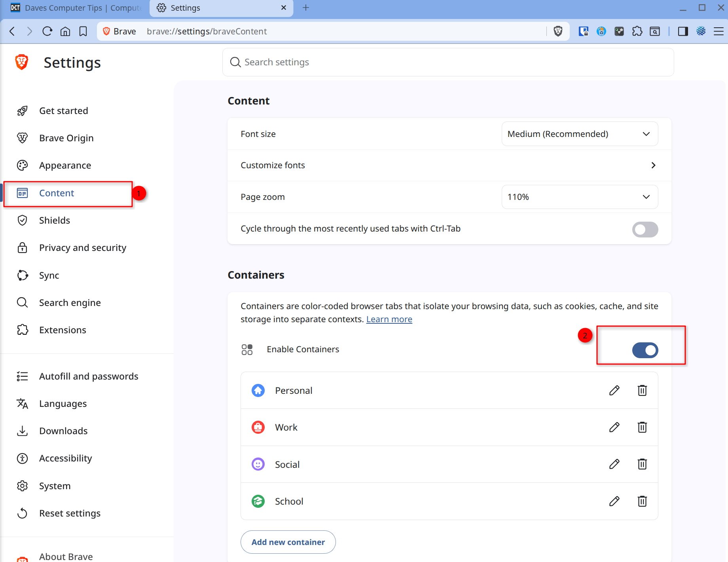Click the Work container briefcase icon
Screen dimensions: 728x562
point(258,427)
